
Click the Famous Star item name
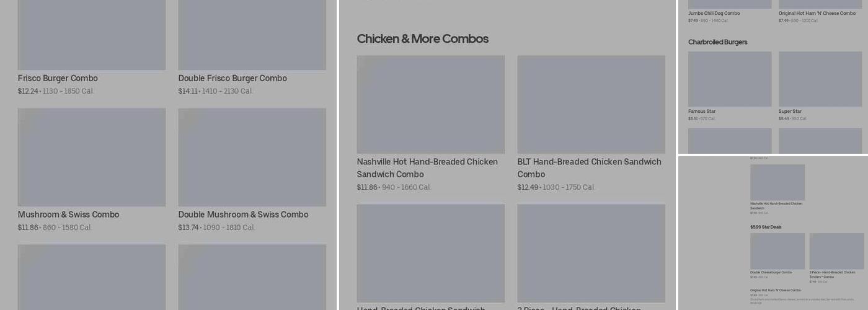coord(702,112)
